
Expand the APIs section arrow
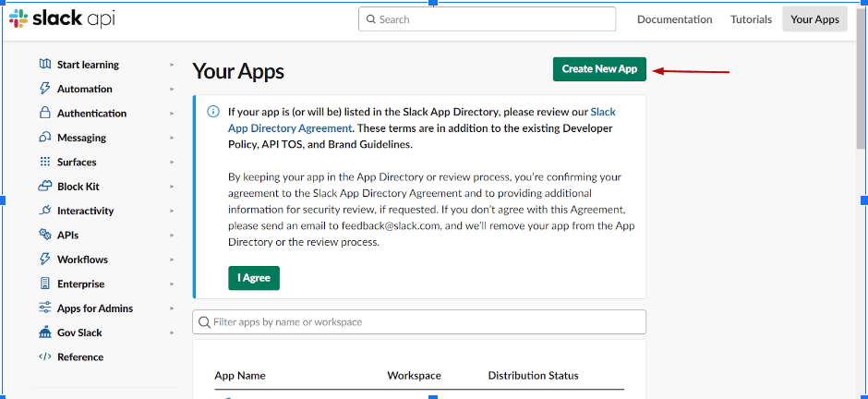172,236
